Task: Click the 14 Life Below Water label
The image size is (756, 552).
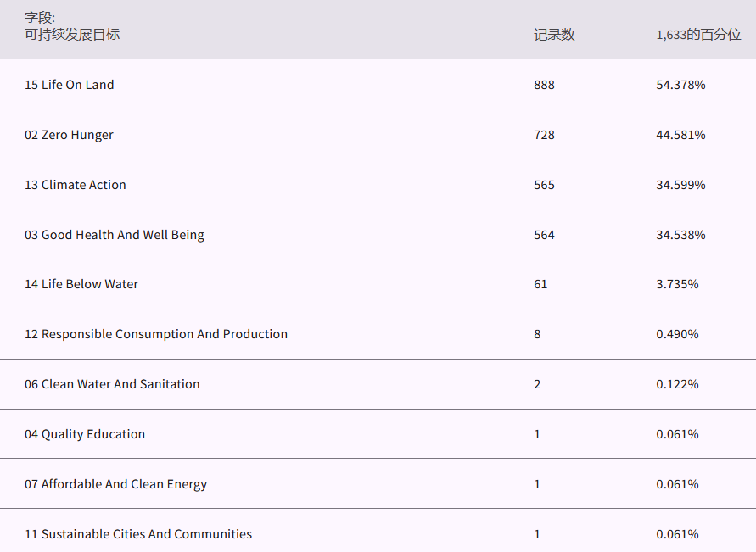Action: coord(81,284)
